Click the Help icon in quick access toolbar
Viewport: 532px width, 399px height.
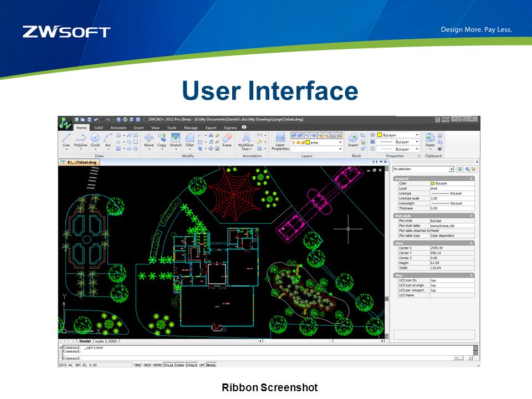138,120
